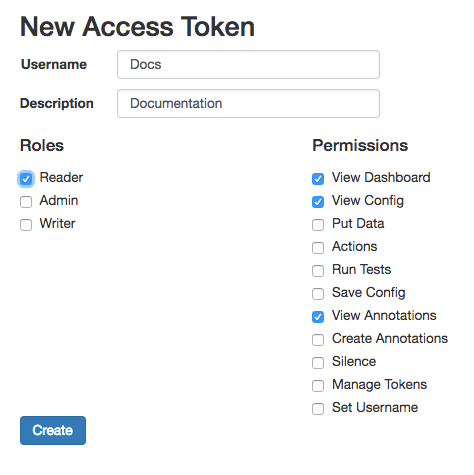This screenshot has height=475, width=474.
Task: Check the Put Data permission
Action: tap(318, 225)
